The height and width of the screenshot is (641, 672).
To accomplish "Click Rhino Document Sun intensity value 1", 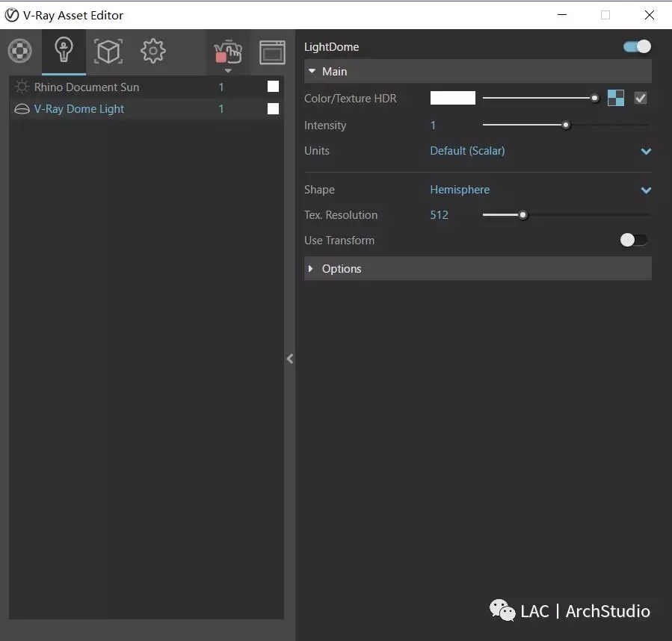I will tap(221, 87).
